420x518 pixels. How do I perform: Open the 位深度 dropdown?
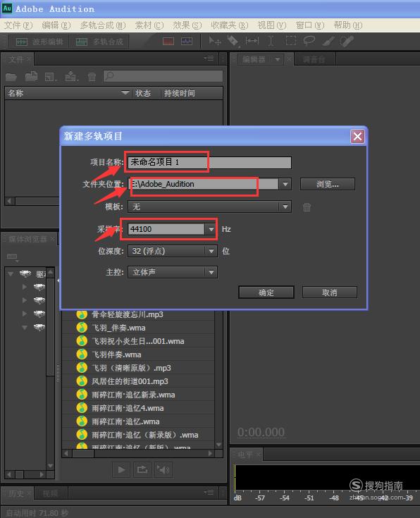(173, 251)
